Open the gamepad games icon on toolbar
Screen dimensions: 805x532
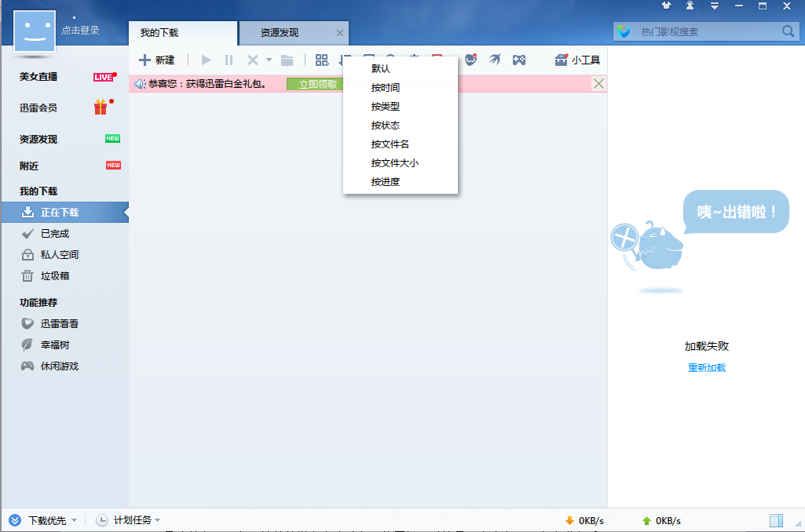519,60
